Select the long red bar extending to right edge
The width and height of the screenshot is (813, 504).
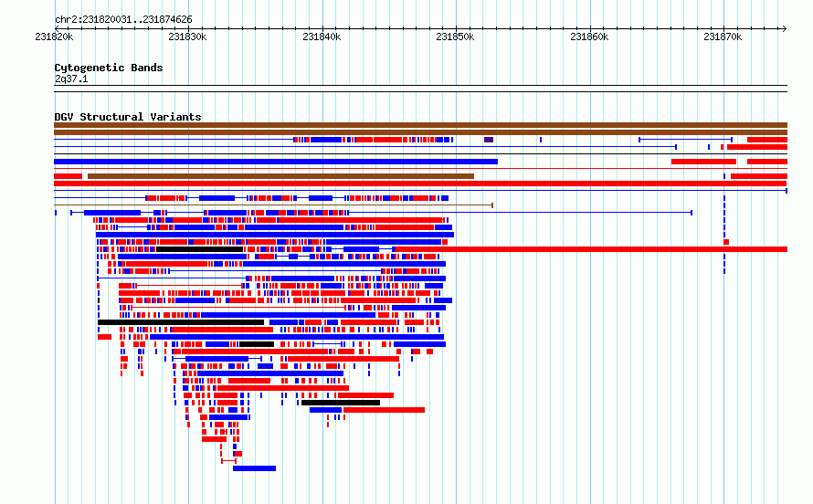(x=592, y=249)
